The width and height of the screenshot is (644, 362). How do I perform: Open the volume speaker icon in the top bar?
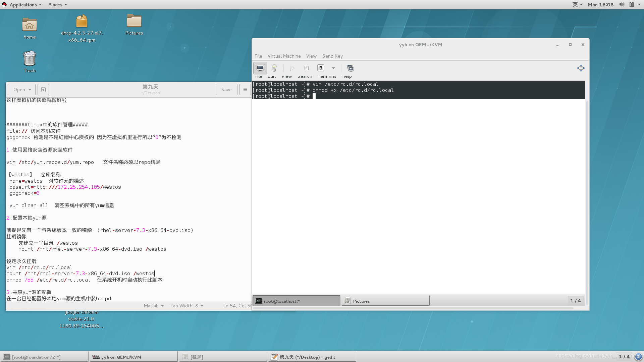coord(622,4)
